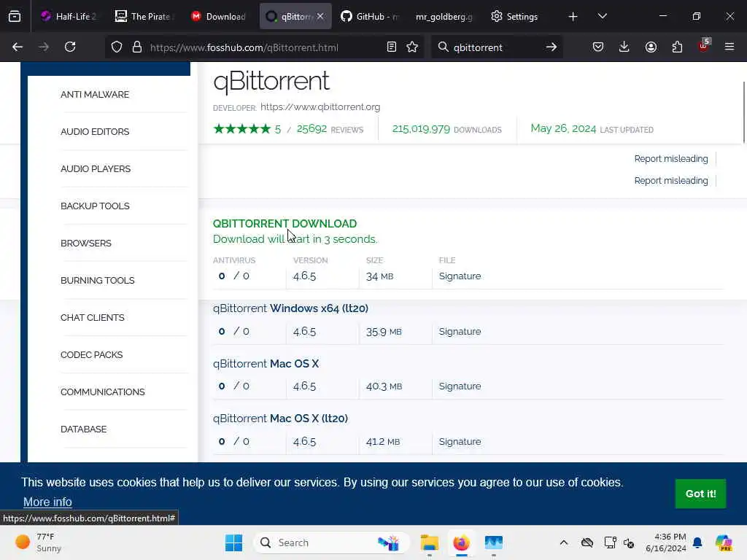The height and width of the screenshot is (560, 747).
Task: Open the Chat Clients category
Action: click(x=93, y=317)
